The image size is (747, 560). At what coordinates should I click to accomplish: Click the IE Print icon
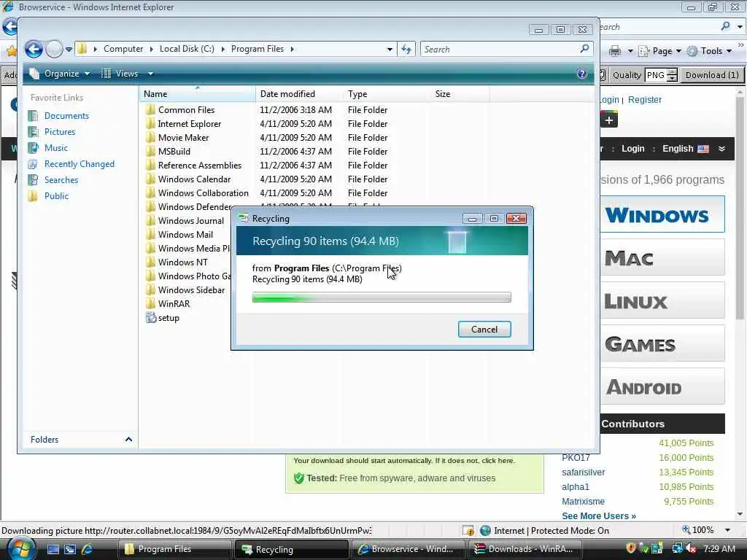[615, 51]
